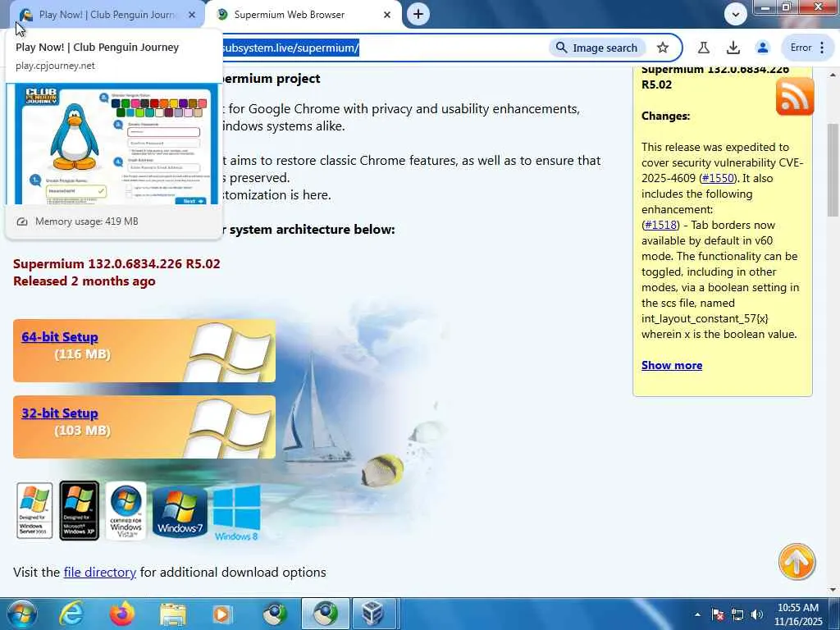840x630 pixels.
Task: Click the active Supermium window taskbar button
Action: click(x=325, y=614)
